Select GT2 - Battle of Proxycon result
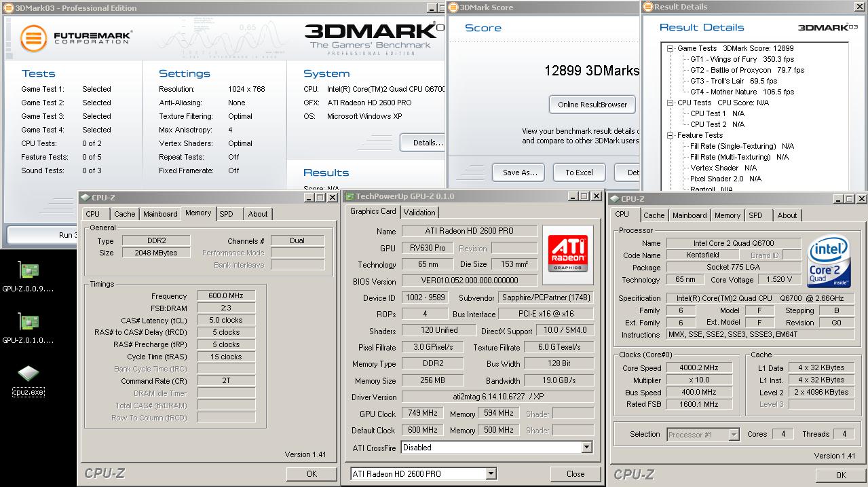Screen dimensions: 868x487 tap(747, 70)
